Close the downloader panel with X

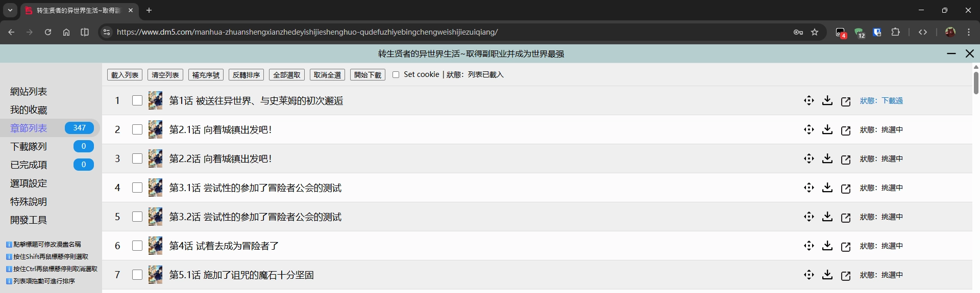click(x=969, y=54)
